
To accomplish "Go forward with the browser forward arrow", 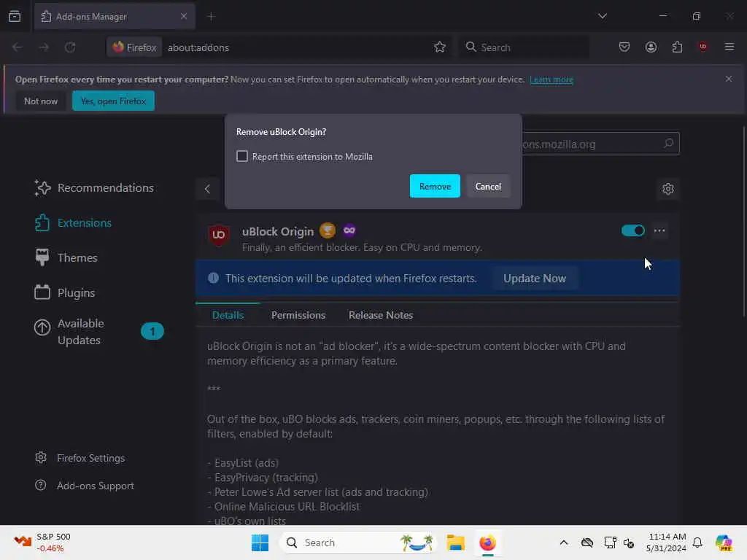I will tap(44, 47).
